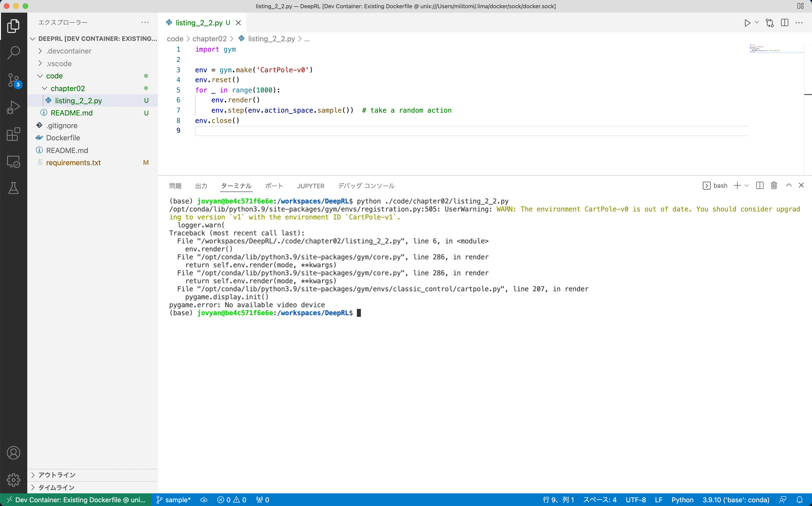Open launch profile dropdown next to bash
The image size is (812, 506).
[x=747, y=185]
